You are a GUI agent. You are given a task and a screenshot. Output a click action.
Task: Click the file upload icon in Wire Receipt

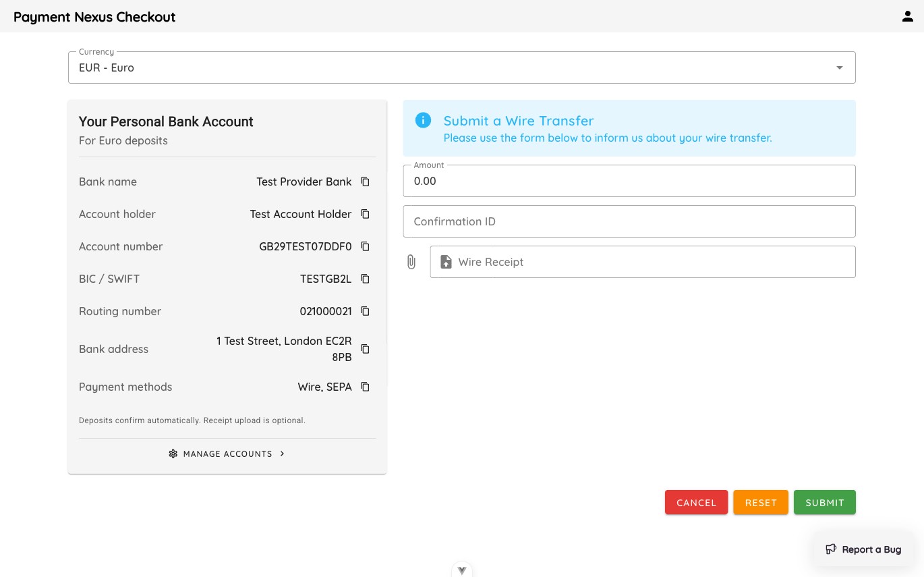pyautogui.click(x=446, y=262)
